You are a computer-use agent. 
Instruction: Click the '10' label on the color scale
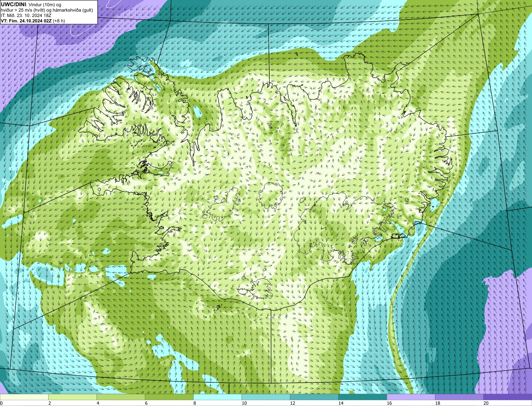pos(244,403)
